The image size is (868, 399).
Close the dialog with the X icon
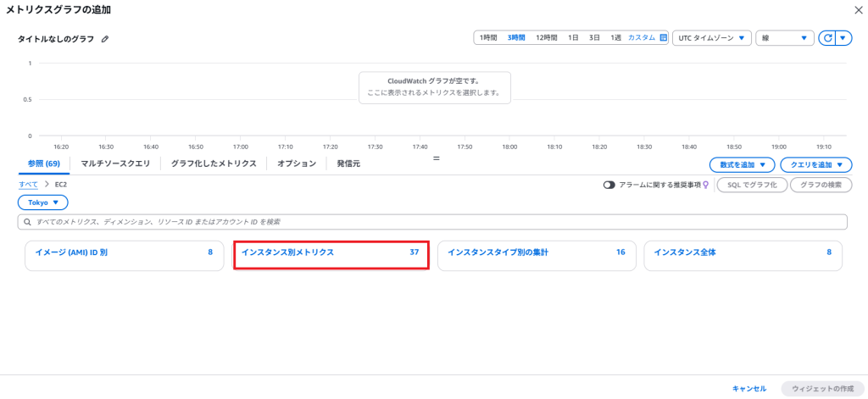856,9
